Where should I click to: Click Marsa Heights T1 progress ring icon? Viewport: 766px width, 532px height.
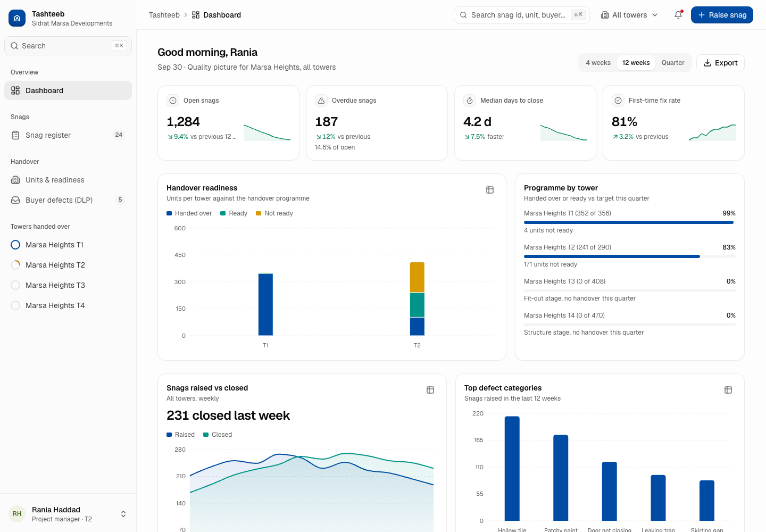click(15, 245)
